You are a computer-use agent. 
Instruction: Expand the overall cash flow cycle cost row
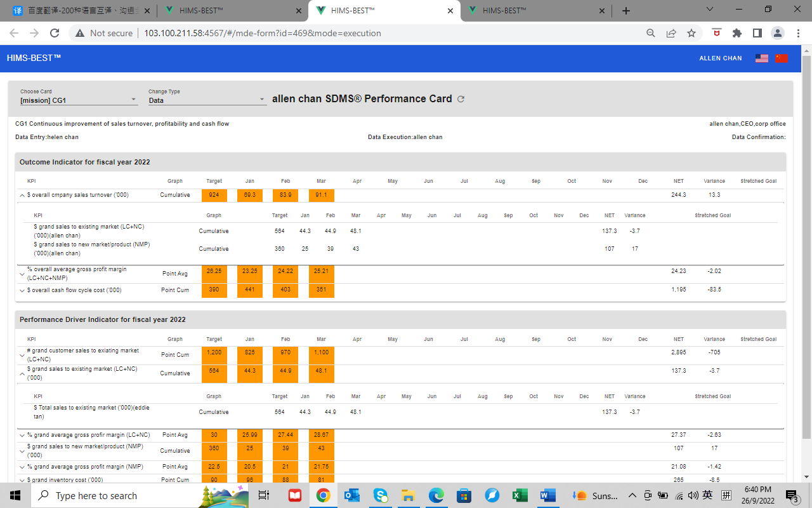pyautogui.click(x=23, y=291)
